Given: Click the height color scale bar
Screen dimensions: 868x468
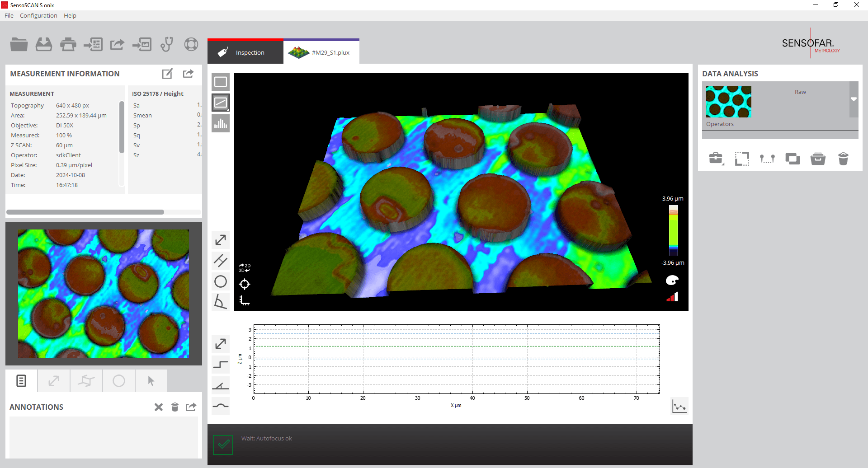Looking at the screenshot, I should (x=674, y=230).
